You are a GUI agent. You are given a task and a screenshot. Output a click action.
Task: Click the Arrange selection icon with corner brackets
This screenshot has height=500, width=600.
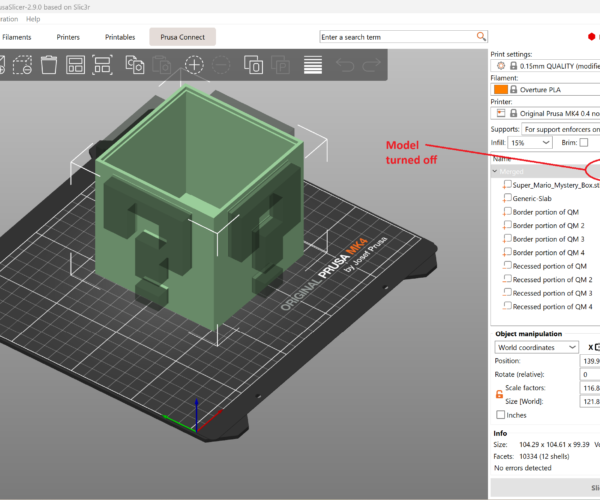coord(102,65)
